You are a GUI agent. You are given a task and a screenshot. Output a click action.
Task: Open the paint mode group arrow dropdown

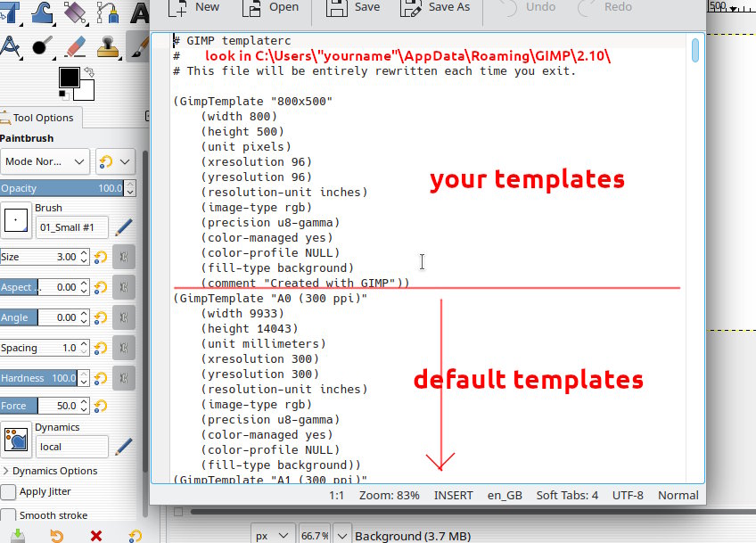[115, 161]
